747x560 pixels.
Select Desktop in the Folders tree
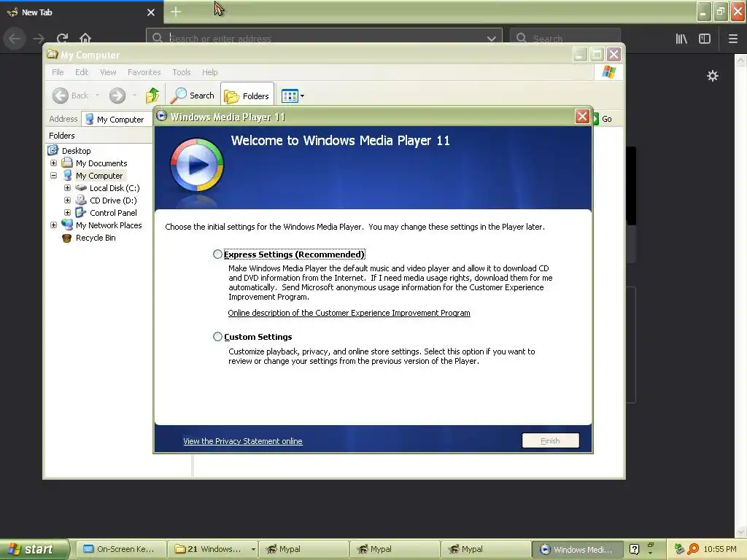pos(76,150)
